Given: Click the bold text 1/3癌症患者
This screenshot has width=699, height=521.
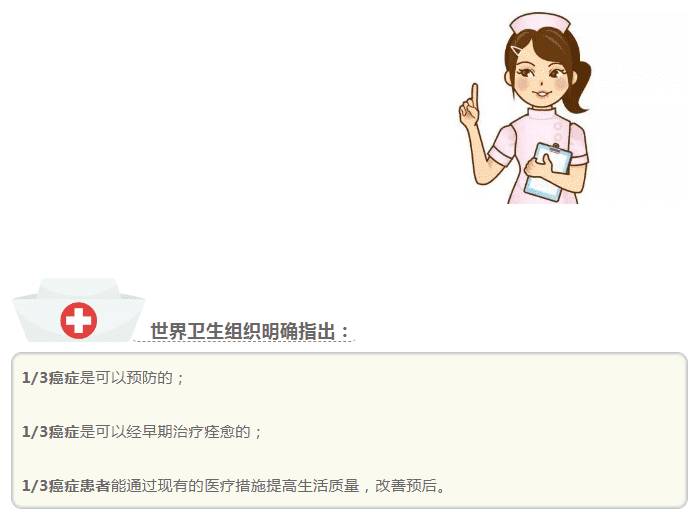Looking at the screenshot, I should 66,485.
